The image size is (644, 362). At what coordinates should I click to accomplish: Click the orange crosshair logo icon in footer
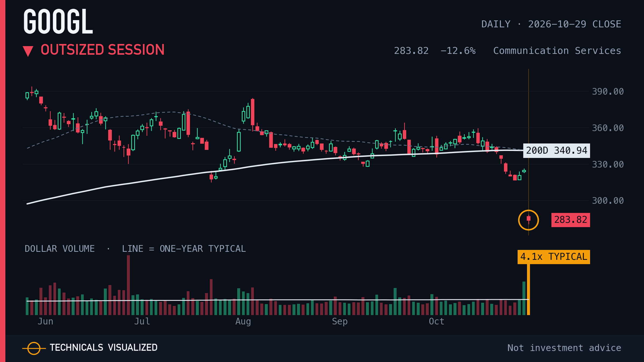tap(34, 348)
